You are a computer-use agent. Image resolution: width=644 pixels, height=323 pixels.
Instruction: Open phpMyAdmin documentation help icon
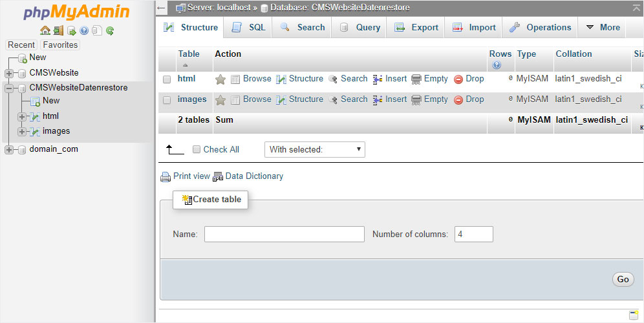(84, 30)
